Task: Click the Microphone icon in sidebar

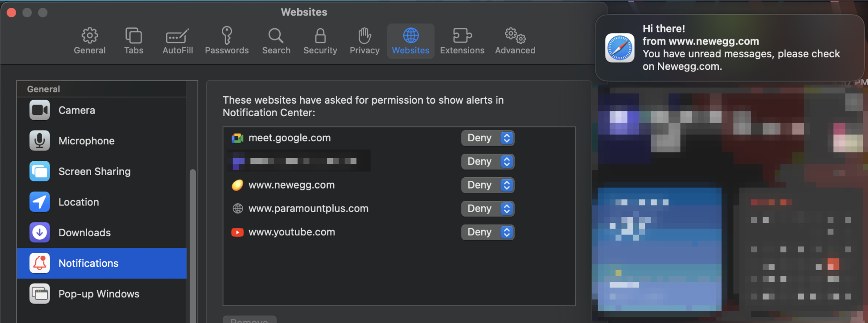Action: tap(39, 141)
